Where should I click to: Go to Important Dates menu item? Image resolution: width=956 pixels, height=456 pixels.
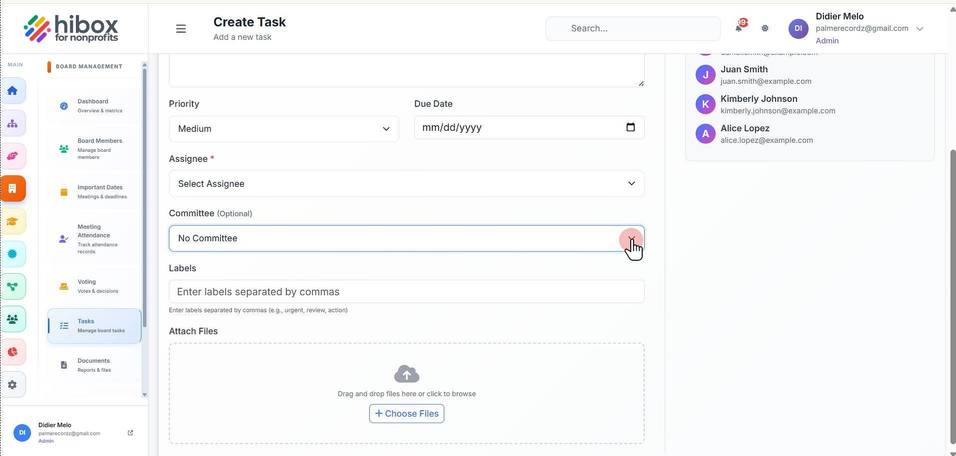point(95,192)
